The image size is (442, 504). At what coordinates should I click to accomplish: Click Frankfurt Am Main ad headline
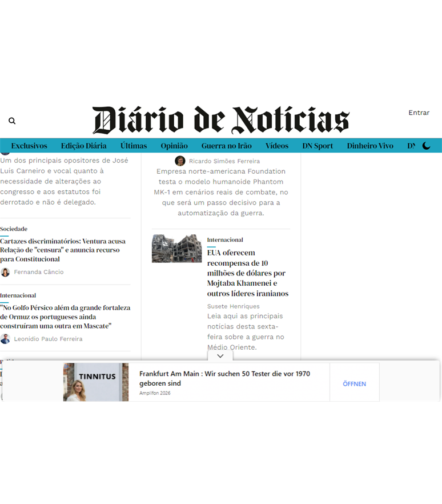pos(224,378)
